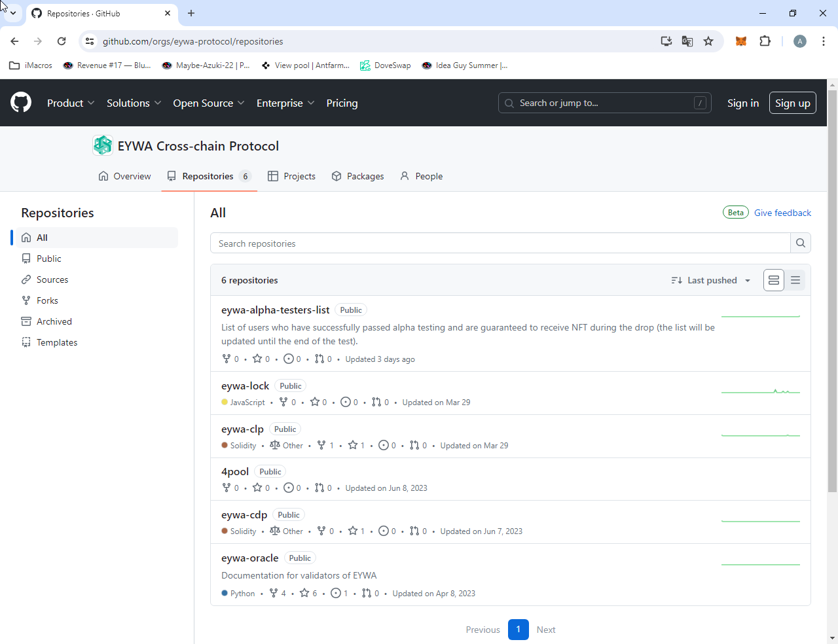
Task: Select All in repositories sidebar
Action: (96, 238)
